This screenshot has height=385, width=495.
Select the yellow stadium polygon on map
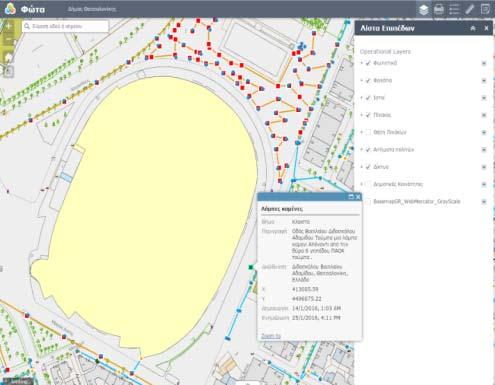(x=147, y=213)
